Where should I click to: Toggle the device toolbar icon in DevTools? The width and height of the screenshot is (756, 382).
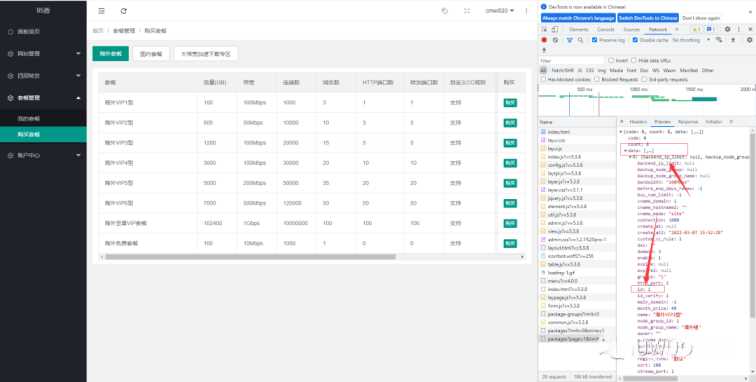pyautogui.click(x=555, y=29)
